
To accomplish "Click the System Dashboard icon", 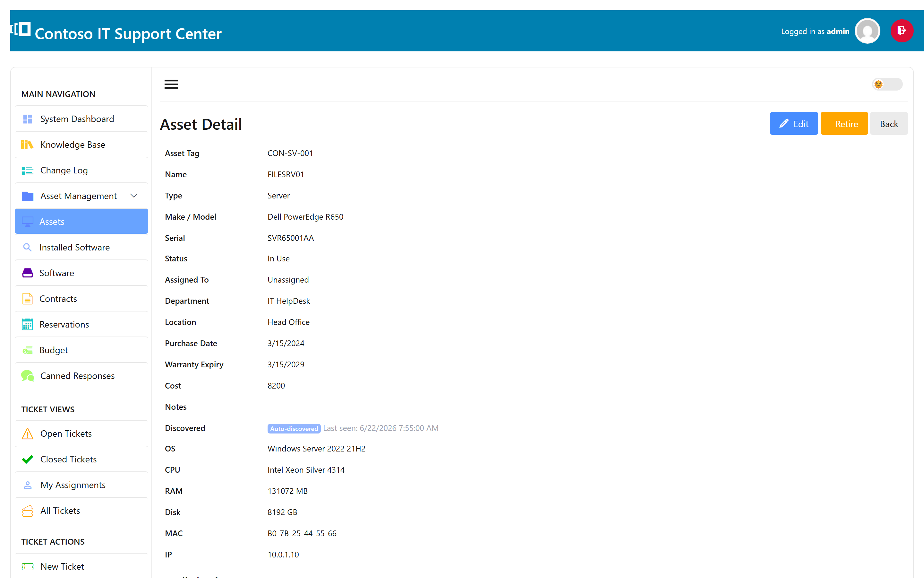I will click(28, 119).
